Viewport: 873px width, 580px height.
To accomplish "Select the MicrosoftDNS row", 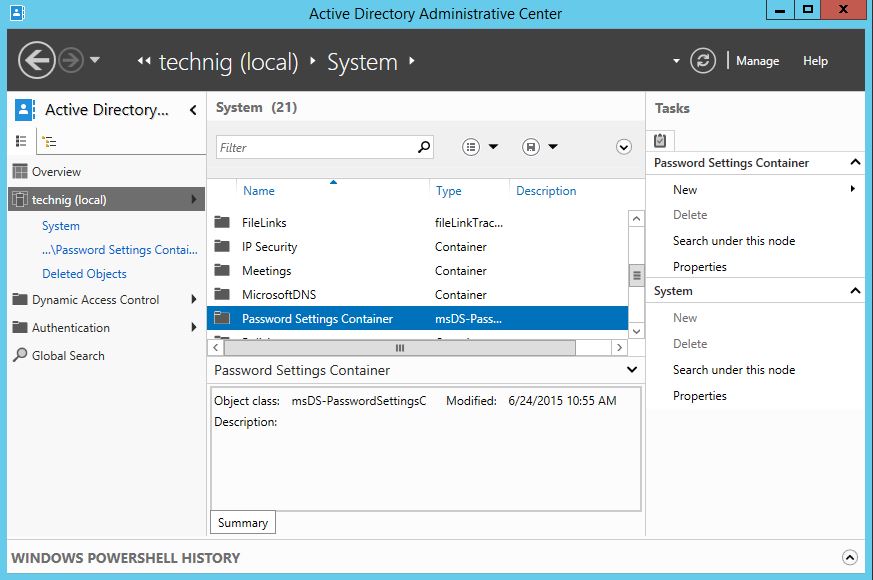I will [418, 294].
